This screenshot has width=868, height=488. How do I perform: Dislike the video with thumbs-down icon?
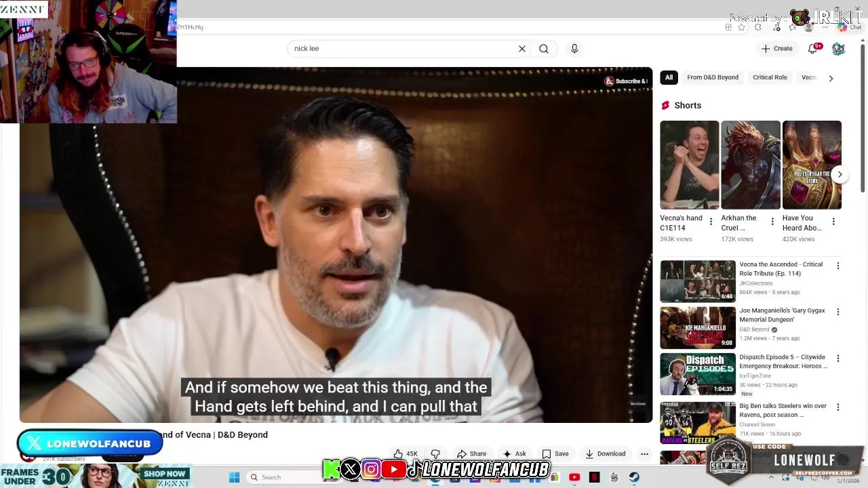[x=435, y=454]
